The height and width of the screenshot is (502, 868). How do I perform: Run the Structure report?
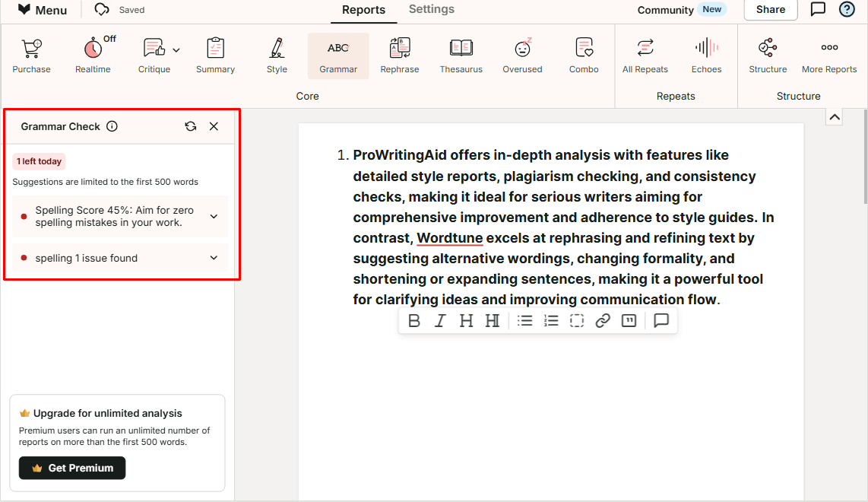pyautogui.click(x=768, y=56)
